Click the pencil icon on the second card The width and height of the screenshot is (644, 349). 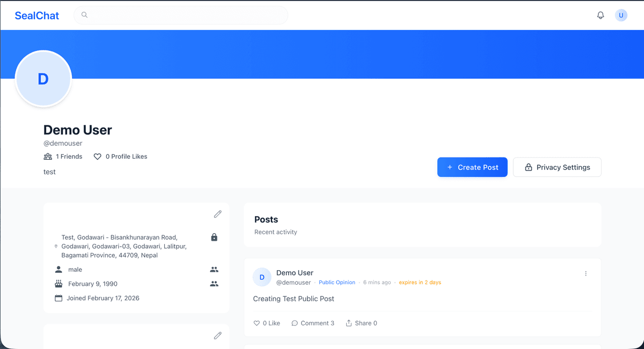point(217,336)
